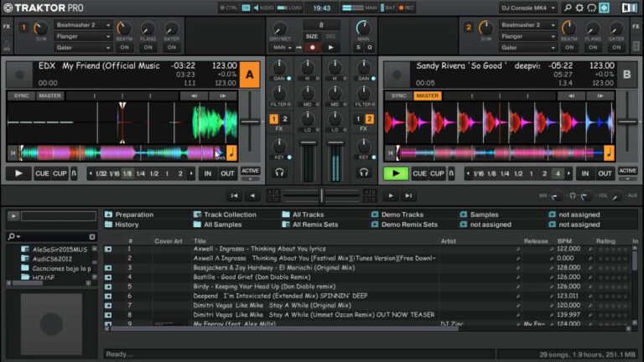Jump Deck B to track start icon
This screenshot has width=644, height=362.
(x=390, y=153)
